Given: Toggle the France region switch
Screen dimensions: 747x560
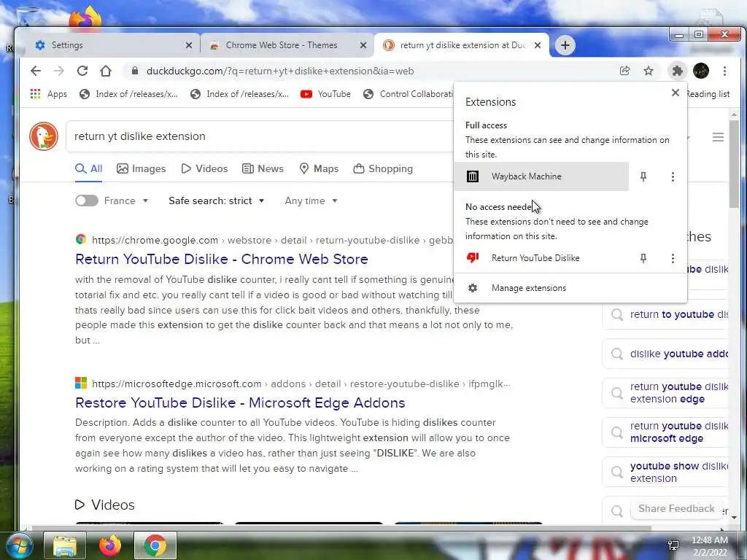Looking at the screenshot, I should pyautogui.click(x=87, y=201).
